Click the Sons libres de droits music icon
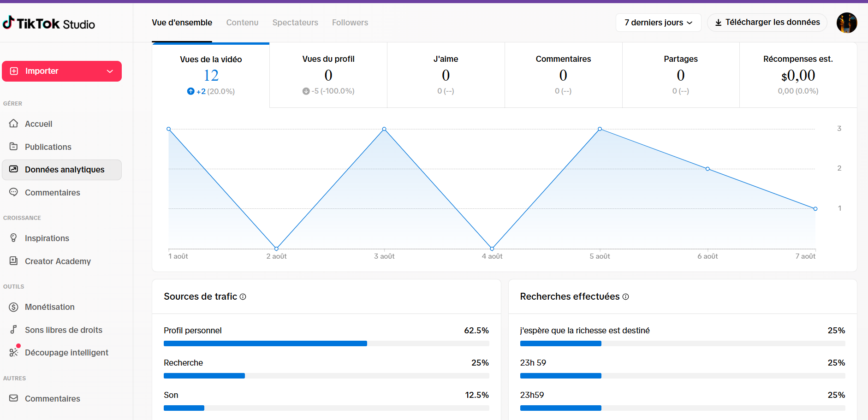Image resolution: width=868 pixels, height=420 pixels. 14,330
